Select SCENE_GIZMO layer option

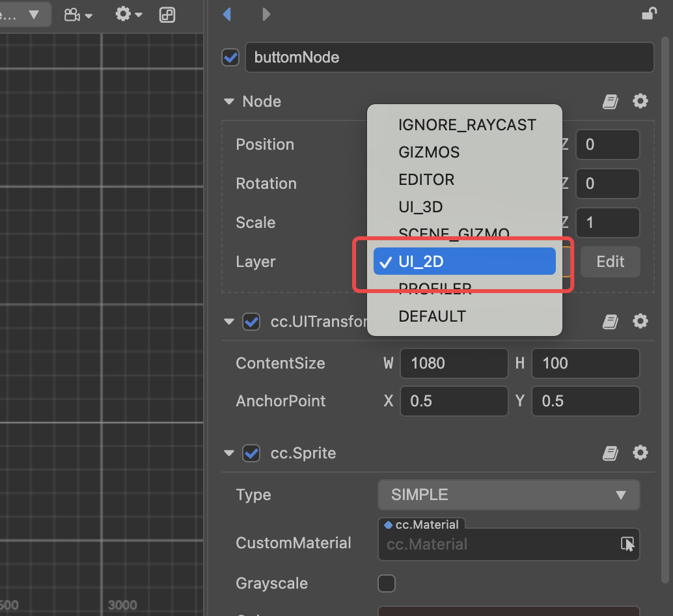tap(465, 234)
